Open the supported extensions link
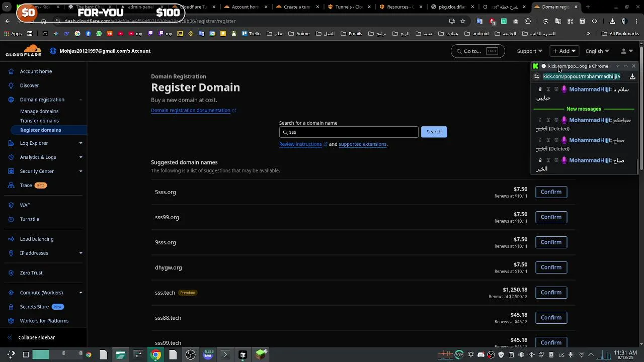Screen dimensions: 644x362 362,144
